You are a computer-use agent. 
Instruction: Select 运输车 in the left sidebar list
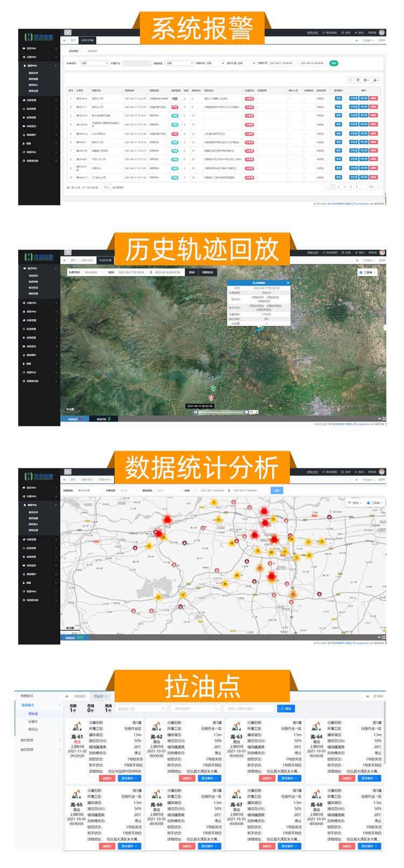[33, 721]
